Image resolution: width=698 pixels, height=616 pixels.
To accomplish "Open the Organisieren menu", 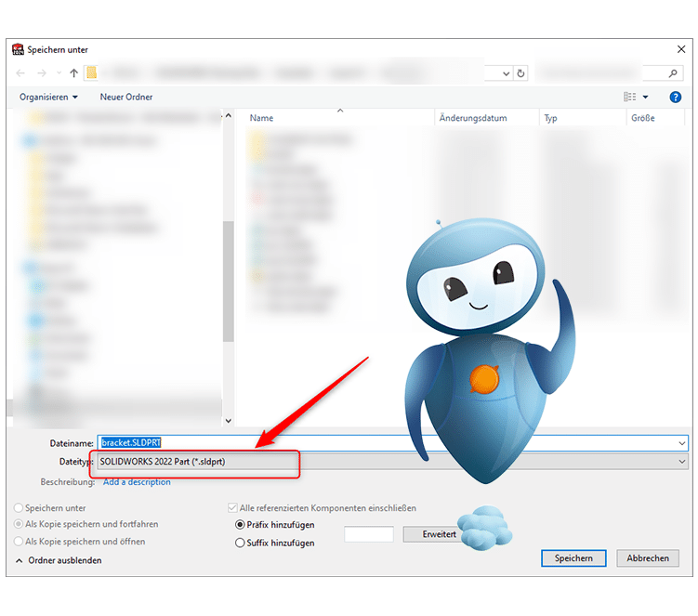I will coord(48,97).
